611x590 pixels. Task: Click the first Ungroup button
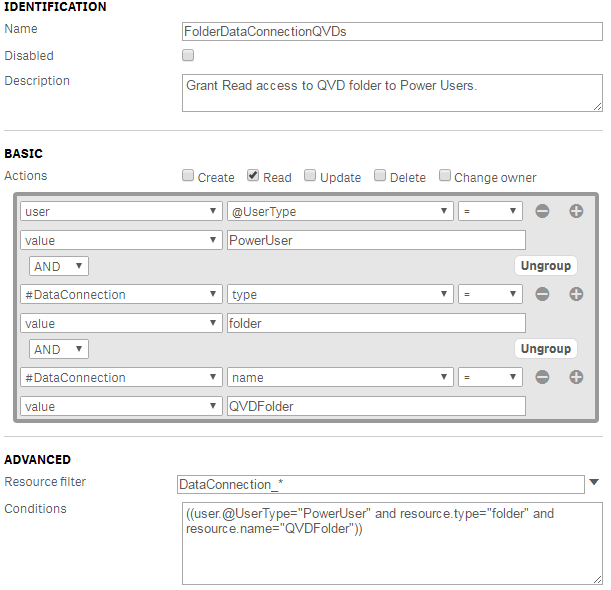545,266
